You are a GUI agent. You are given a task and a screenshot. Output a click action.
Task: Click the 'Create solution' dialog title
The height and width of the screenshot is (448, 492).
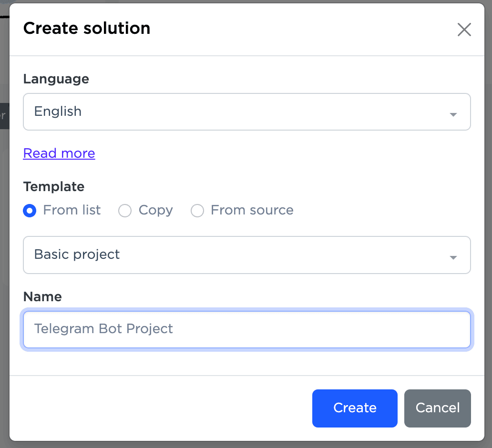point(87,29)
